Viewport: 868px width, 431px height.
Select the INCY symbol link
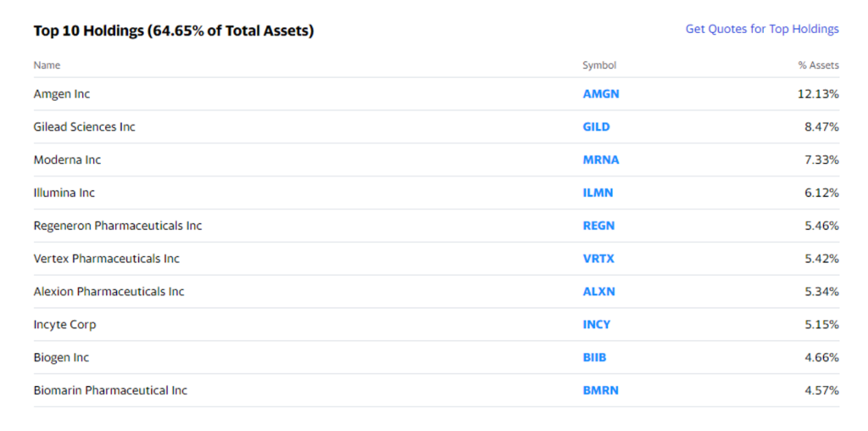(596, 325)
